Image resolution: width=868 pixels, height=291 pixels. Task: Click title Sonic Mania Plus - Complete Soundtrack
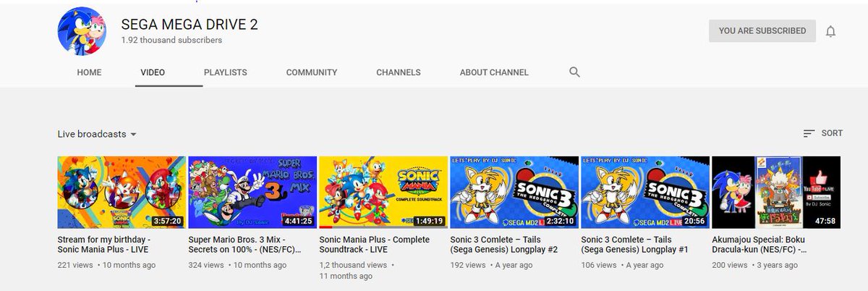pos(375,245)
